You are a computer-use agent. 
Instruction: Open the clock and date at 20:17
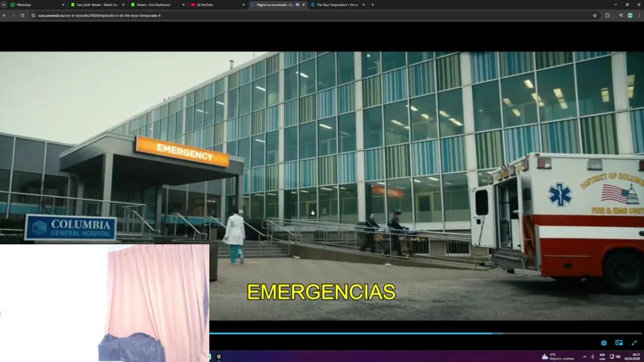[x=633, y=356]
